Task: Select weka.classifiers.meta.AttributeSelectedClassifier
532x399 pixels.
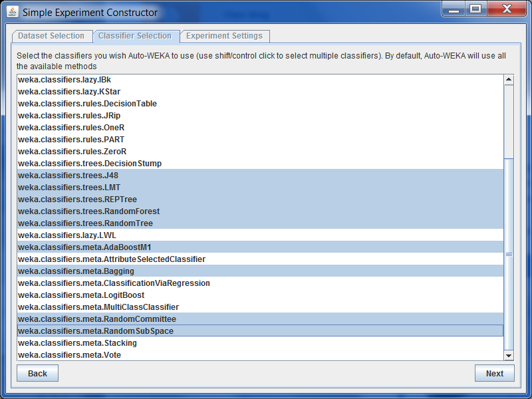Action: [x=260, y=259]
